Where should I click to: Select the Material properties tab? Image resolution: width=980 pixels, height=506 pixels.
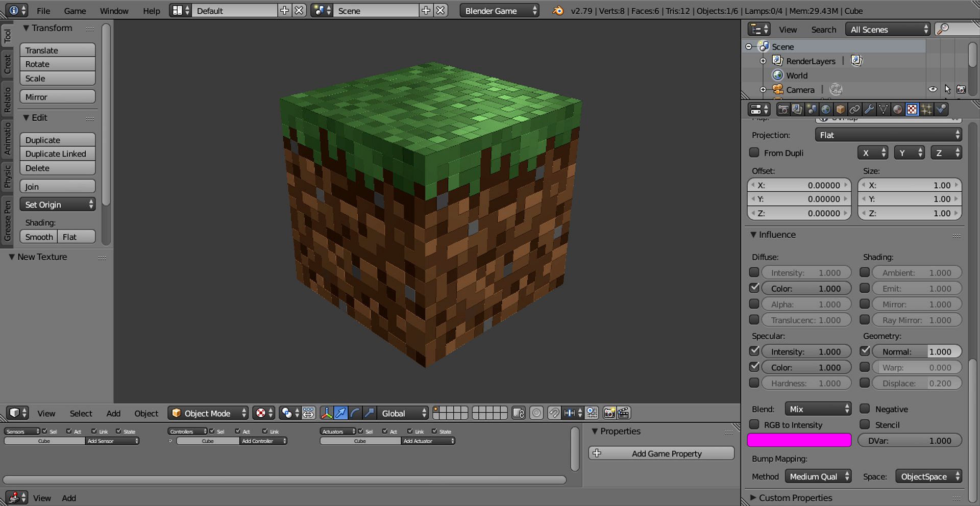point(897,109)
